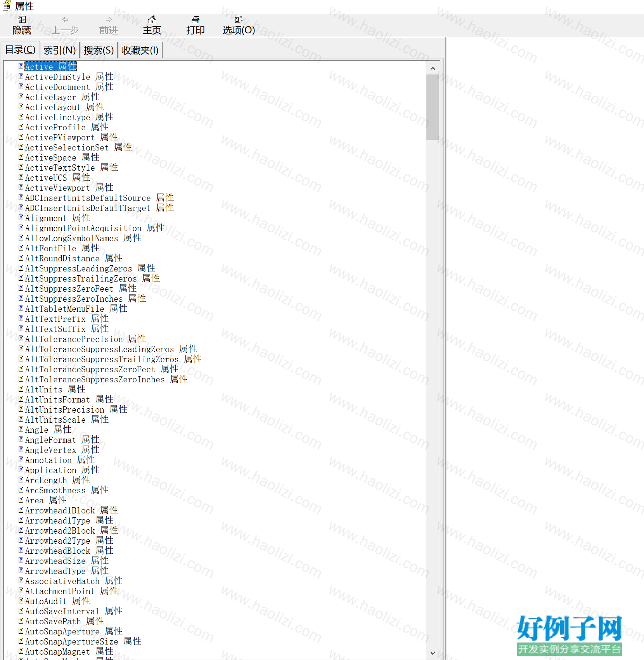Image resolution: width=644 pixels, height=660 pixels.
Task: Open the ADCInsertUnitsDefaultTarget 属性 topic
Action: click(99, 208)
